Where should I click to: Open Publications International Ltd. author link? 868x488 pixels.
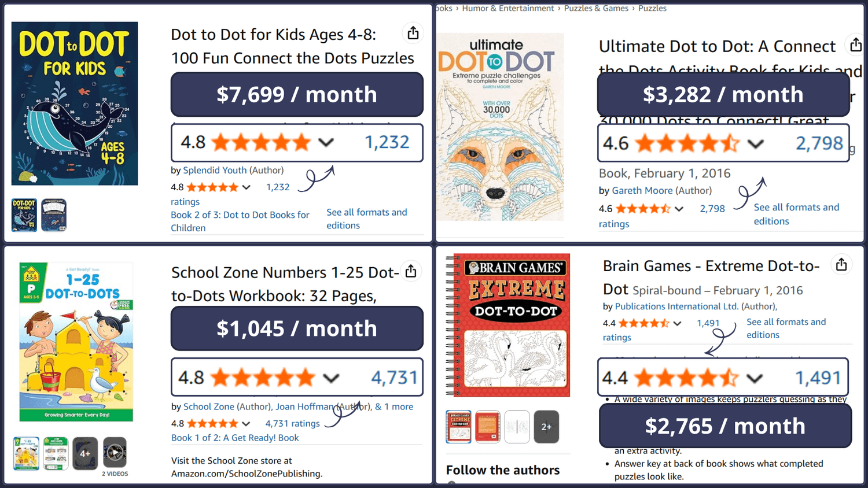(x=676, y=306)
